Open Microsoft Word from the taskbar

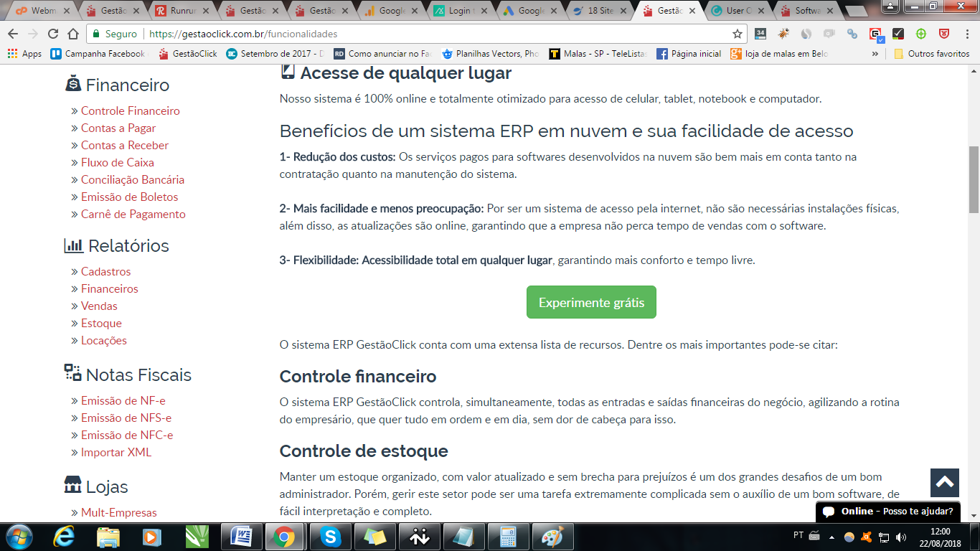tap(241, 537)
